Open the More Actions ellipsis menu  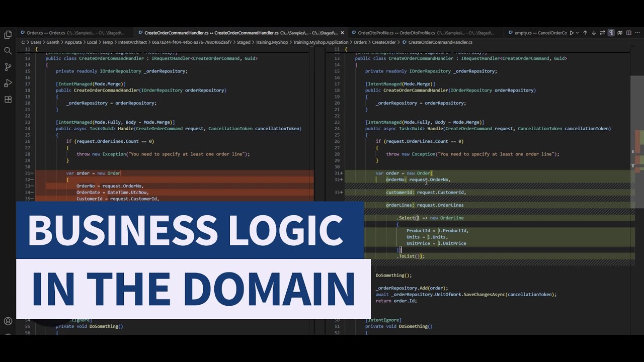tap(637, 33)
